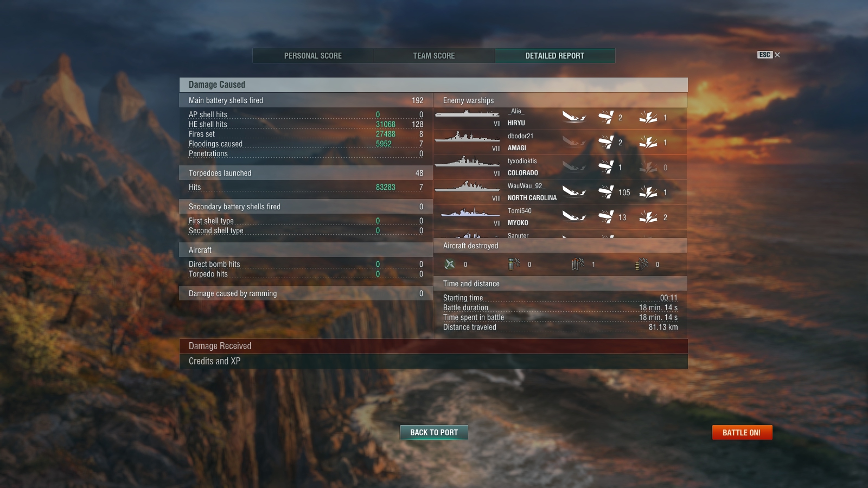Click the shell hits icon for MYOKO
Screen dimensions: 868x488
pyautogui.click(x=606, y=217)
